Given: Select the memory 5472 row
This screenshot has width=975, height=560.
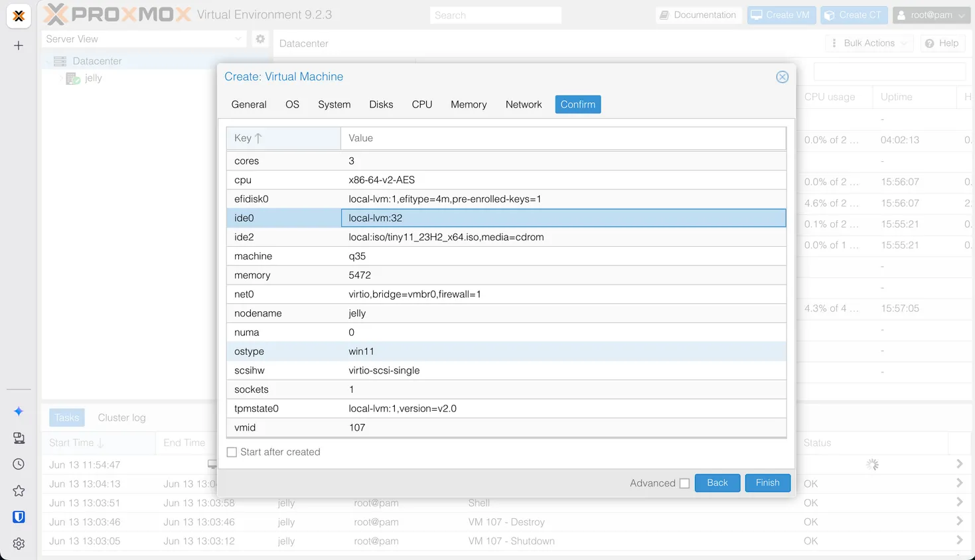Looking at the screenshot, I should click(x=506, y=275).
